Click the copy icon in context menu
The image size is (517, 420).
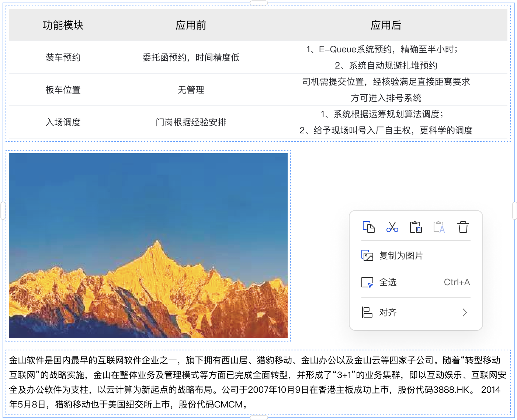coord(368,227)
